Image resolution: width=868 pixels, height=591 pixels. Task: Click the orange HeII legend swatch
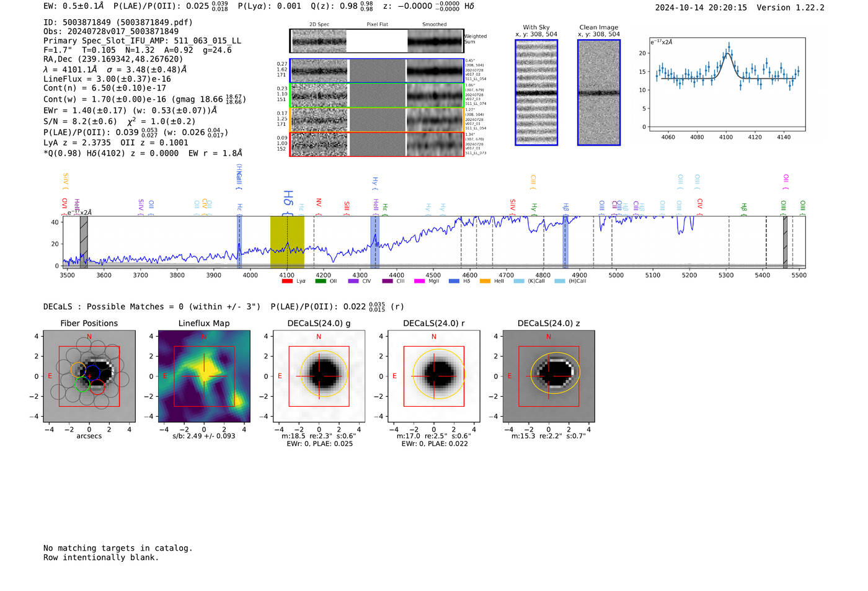[x=485, y=281]
